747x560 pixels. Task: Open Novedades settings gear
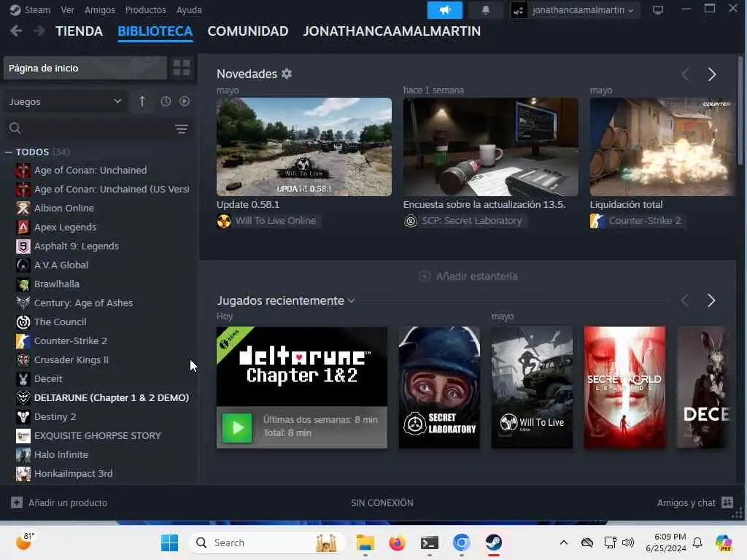[286, 74]
